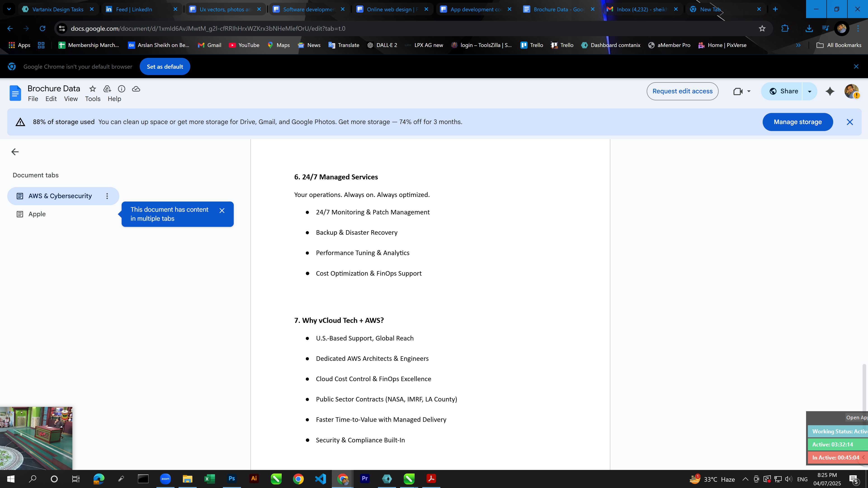This screenshot has width=868, height=488.
Task: Open Chrome profile avatar in toolbar
Action: 842,29
